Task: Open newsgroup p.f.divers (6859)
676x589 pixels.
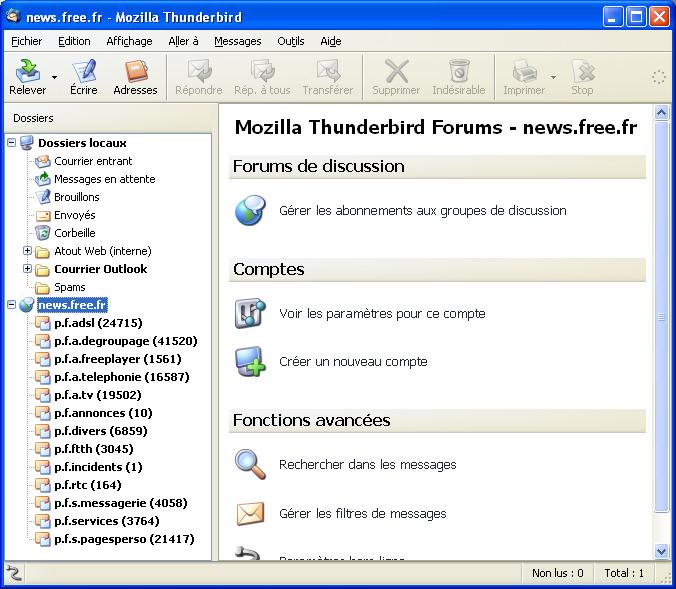Action: click(100, 431)
